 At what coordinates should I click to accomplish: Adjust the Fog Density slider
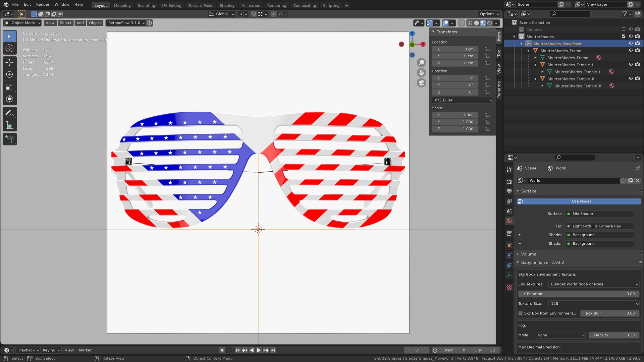coord(614,335)
